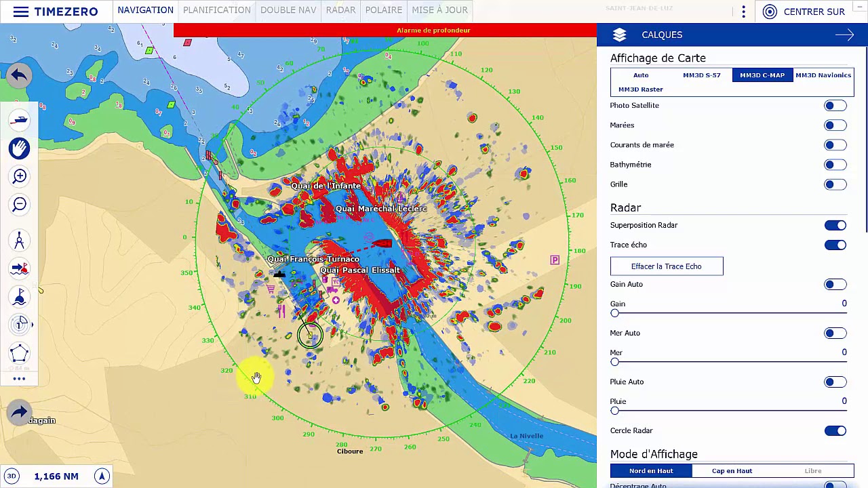Click the undo back arrow button
Screen dimensions: 868x488
[19, 75]
